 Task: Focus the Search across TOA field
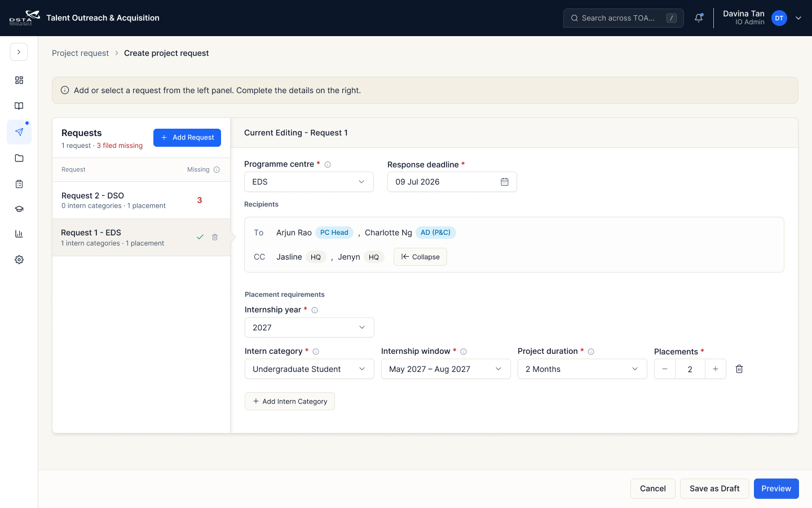pyautogui.click(x=624, y=18)
